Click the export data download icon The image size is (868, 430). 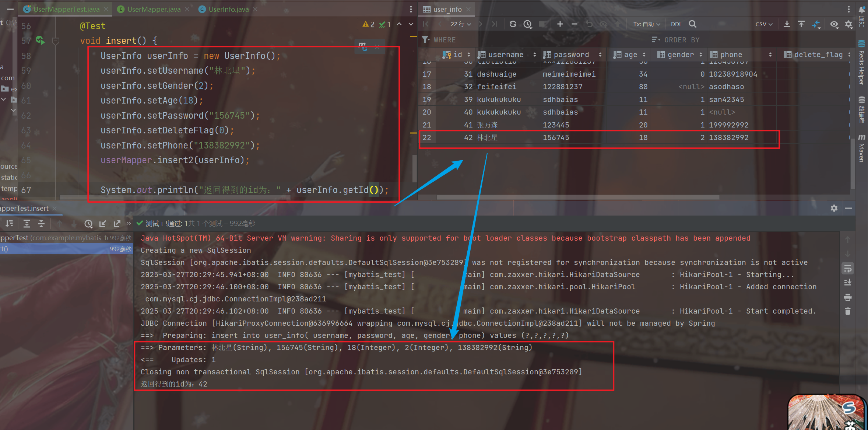pos(787,24)
